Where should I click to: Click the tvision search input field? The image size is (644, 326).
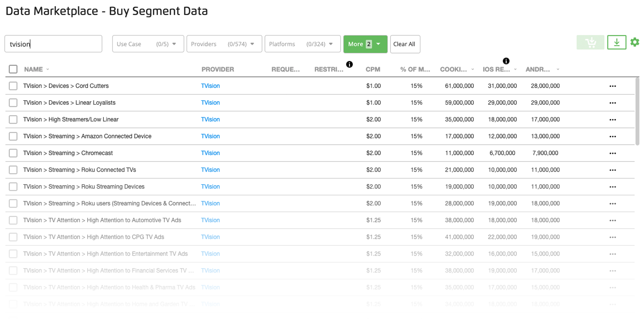click(x=53, y=43)
